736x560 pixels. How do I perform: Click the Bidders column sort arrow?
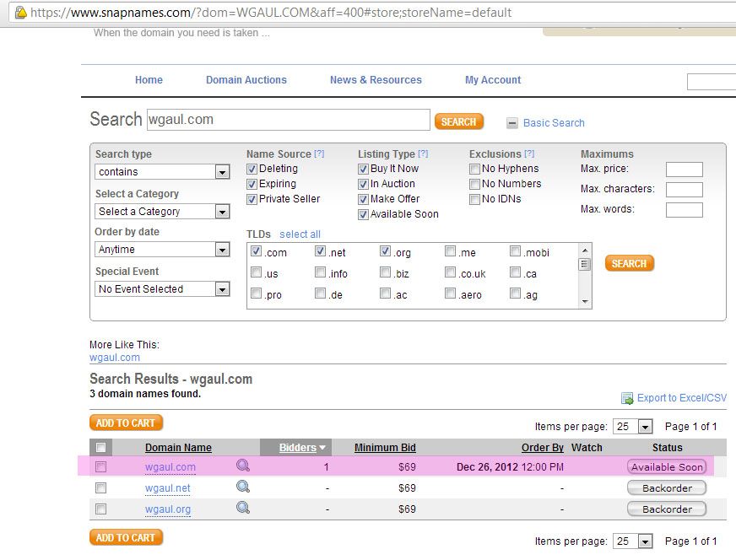(x=322, y=448)
